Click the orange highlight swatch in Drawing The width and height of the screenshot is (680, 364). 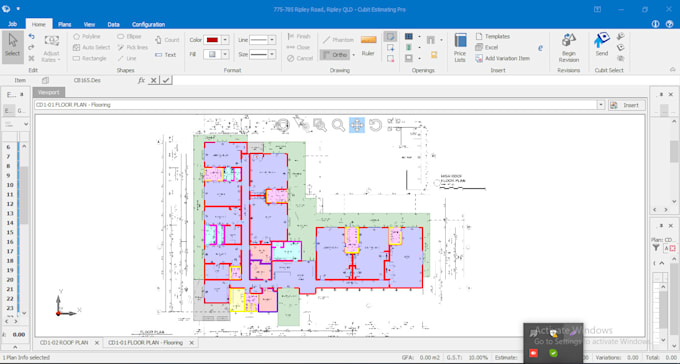pyautogui.click(x=368, y=40)
